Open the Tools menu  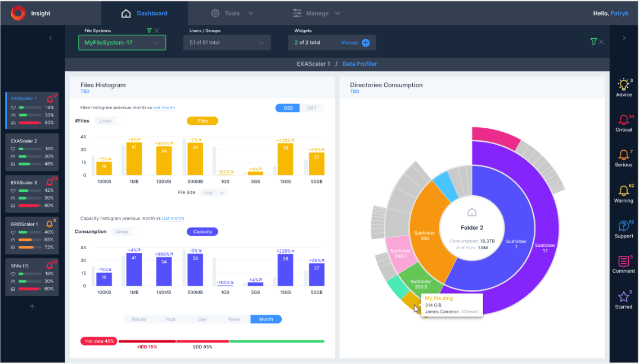(232, 14)
